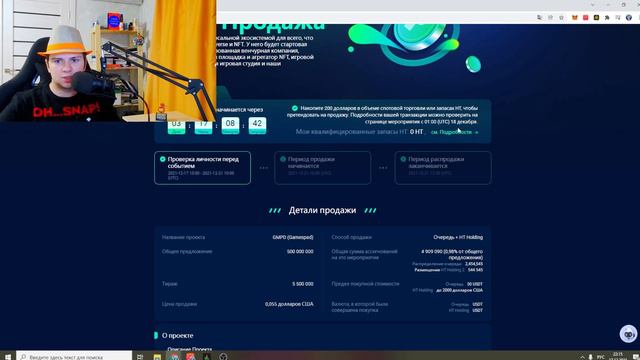Screen dimensions: 640x360
Task: Click the black square browser extension icon
Action: [x=596, y=18]
